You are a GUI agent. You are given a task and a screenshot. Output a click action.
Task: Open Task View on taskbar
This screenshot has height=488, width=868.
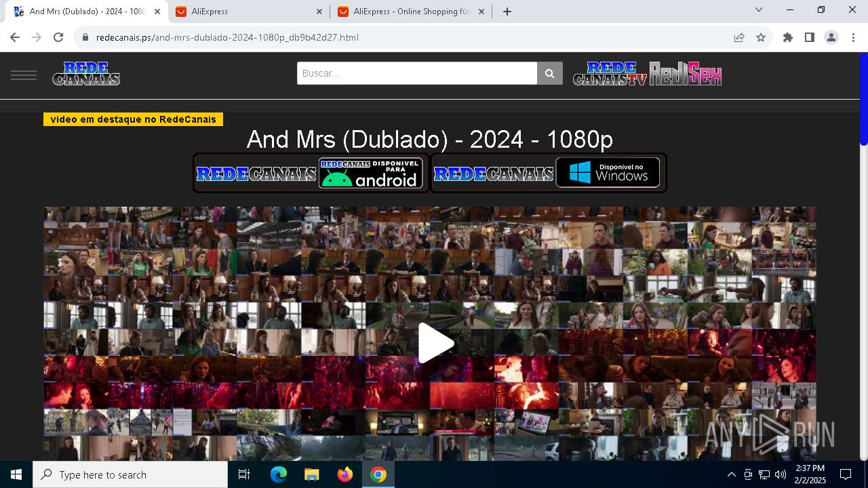pos(244,474)
